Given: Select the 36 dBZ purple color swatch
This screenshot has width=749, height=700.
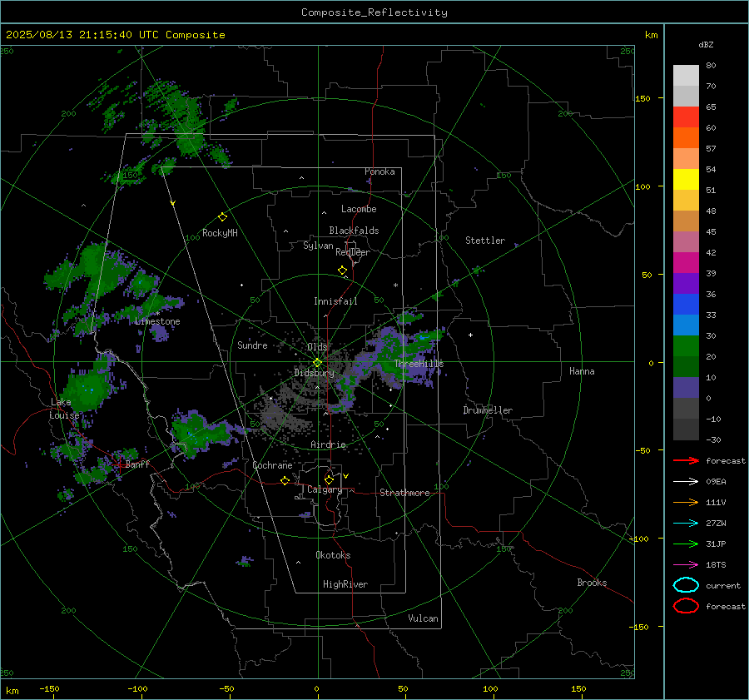Looking at the screenshot, I should point(686,283).
